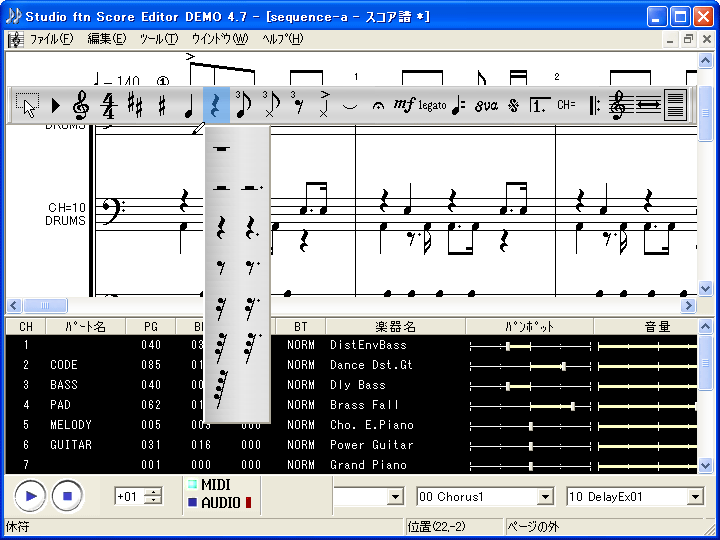
Task: Choose the 8va octave tool
Action: pyautogui.click(x=486, y=106)
